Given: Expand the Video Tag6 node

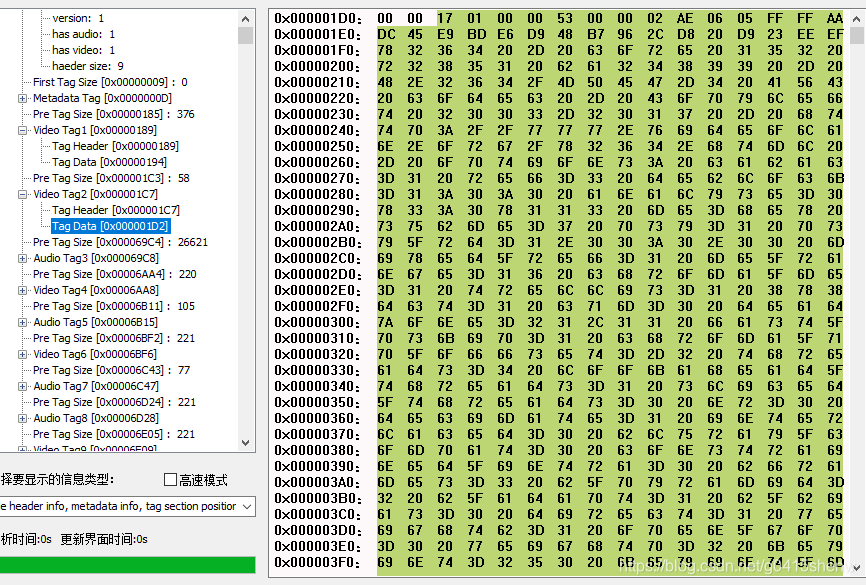Looking at the screenshot, I should click(22, 355).
